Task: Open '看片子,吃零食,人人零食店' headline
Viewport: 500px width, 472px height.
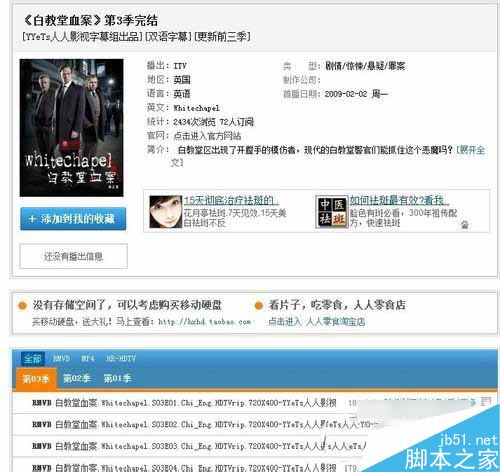Action: click(x=337, y=305)
